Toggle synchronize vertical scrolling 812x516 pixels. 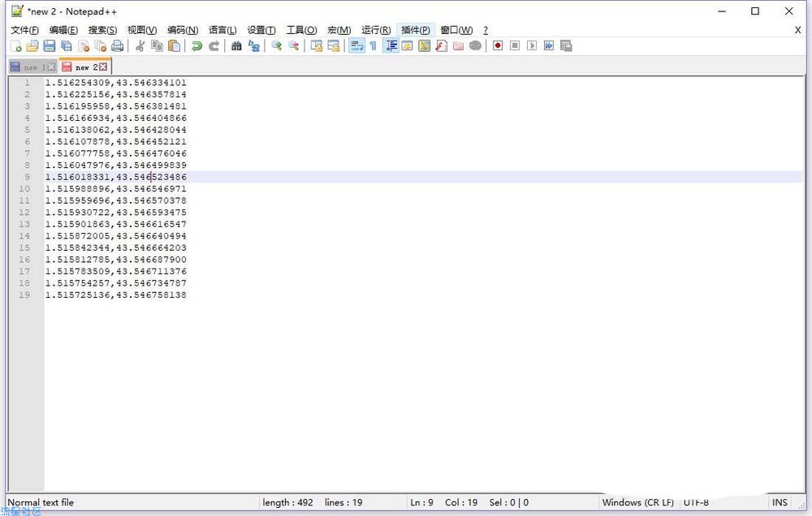[x=317, y=46]
